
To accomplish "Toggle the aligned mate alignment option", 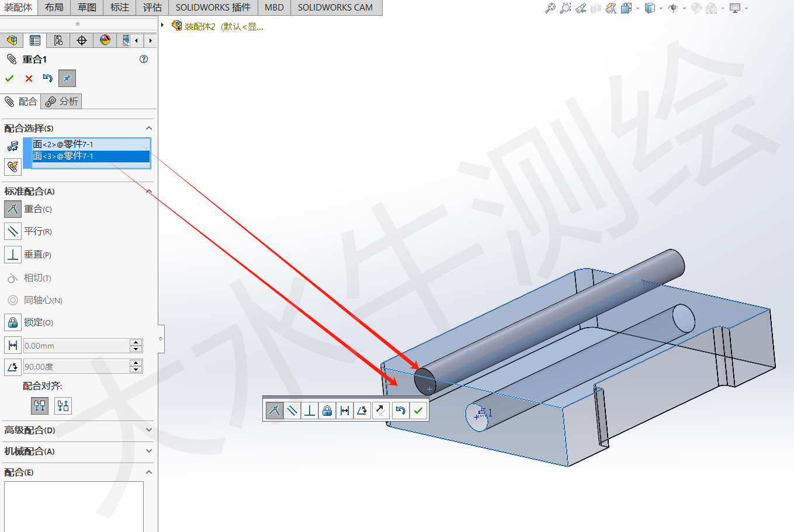I will (x=40, y=405).
